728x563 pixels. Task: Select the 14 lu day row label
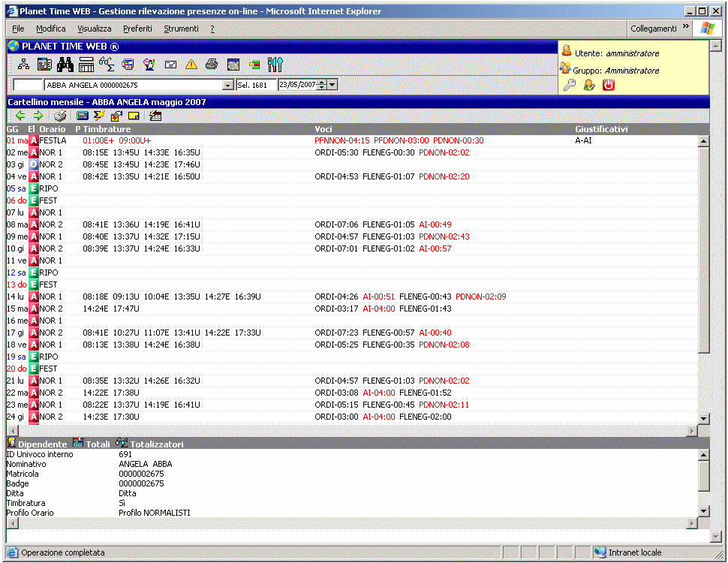coord(15,297)
